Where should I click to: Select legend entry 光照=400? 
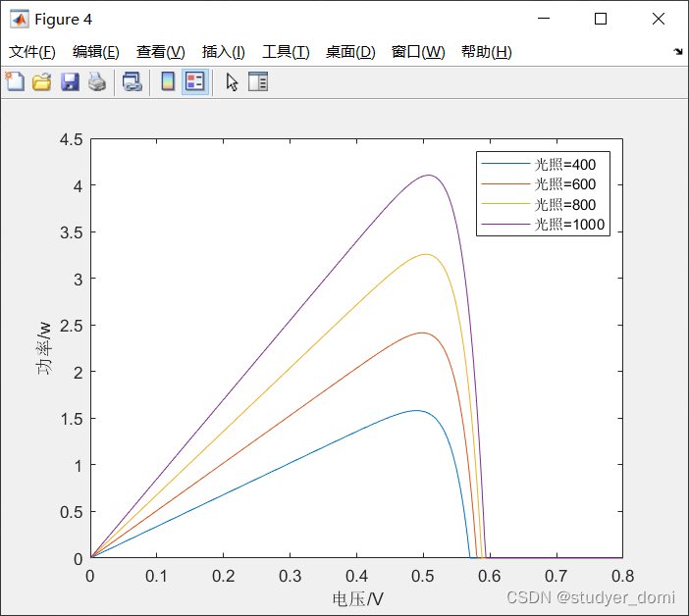click(565, 164)
